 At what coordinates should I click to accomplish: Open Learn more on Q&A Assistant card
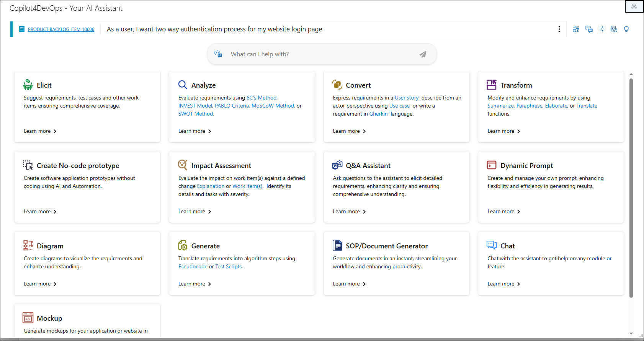pos(349,212)
